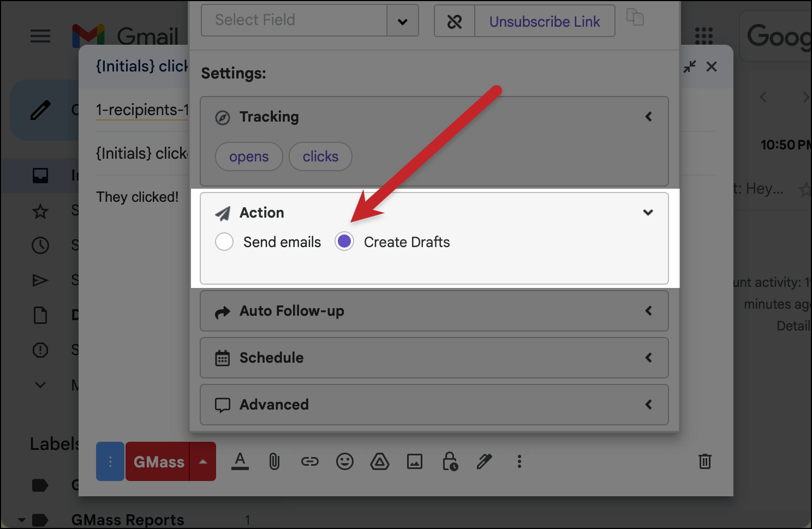Open the Starred folder star icon
Image resolution: width=812 pixels, height=529 pixels.
pos(40,211)
